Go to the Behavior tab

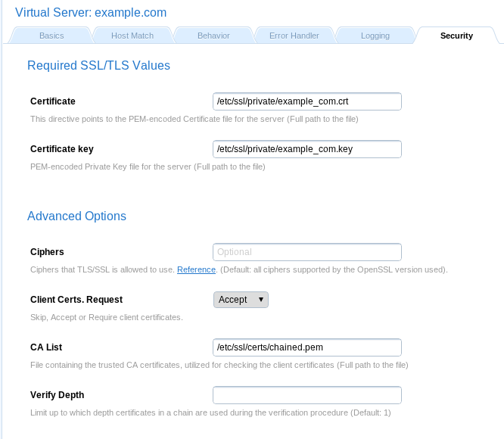(213, 36)
